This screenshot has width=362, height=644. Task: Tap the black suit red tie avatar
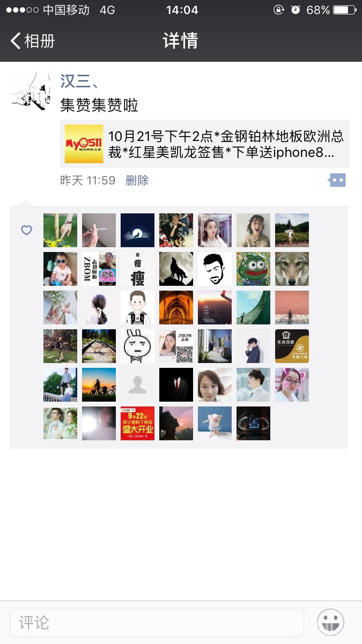click(x=176, y=385)
